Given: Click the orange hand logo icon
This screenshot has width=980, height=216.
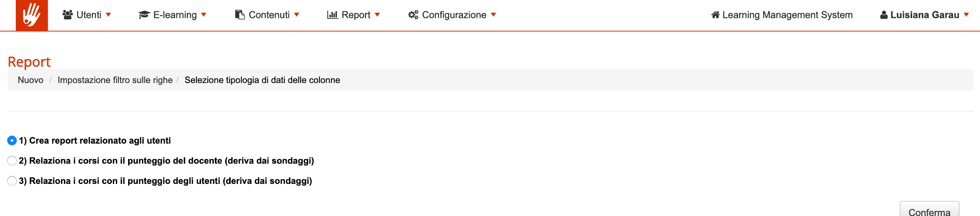Looking at the screenshot, I should pos(32,15).
